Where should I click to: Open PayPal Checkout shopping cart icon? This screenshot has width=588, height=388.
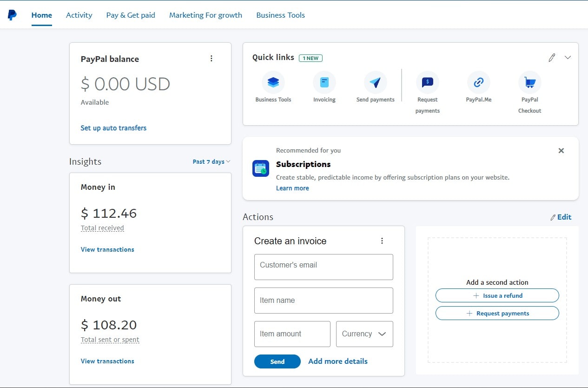(x=529, y=83)
